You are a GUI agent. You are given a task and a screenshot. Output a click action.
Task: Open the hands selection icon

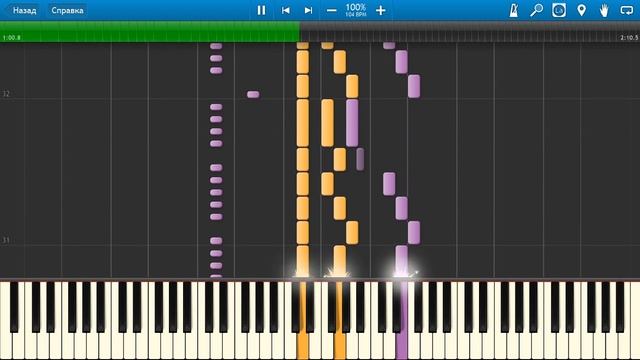coord(604,10)
